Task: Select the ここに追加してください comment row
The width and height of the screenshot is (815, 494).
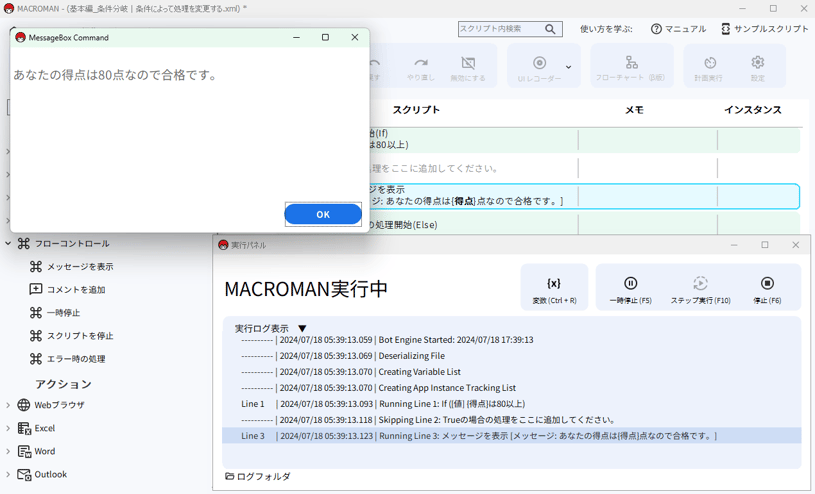Action: 585,168
